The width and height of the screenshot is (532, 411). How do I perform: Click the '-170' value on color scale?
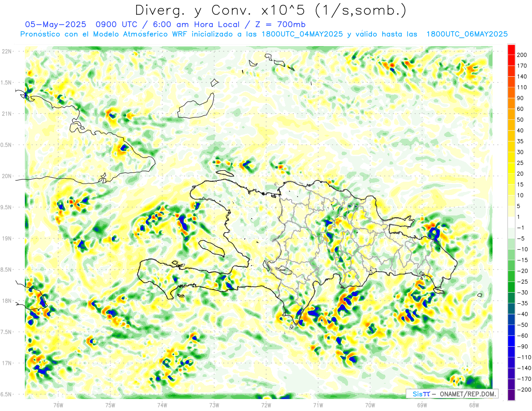[524, 379]
